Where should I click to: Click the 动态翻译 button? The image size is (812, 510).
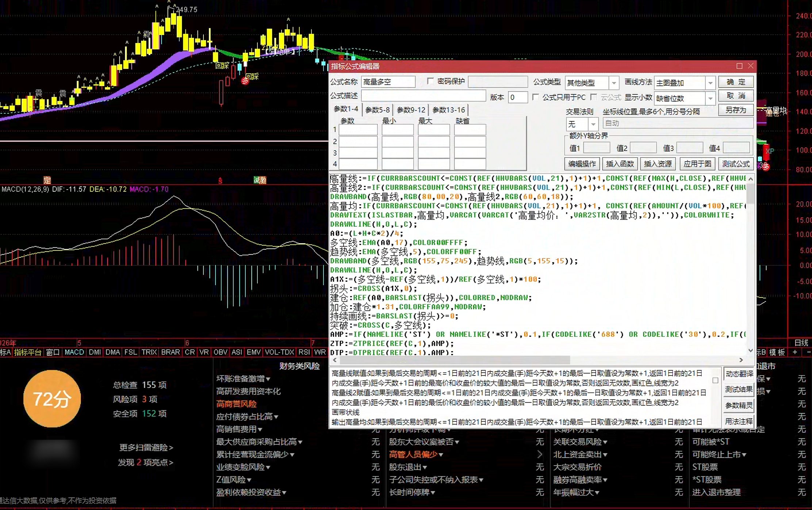pyautogui.click(x=739, y=374)
